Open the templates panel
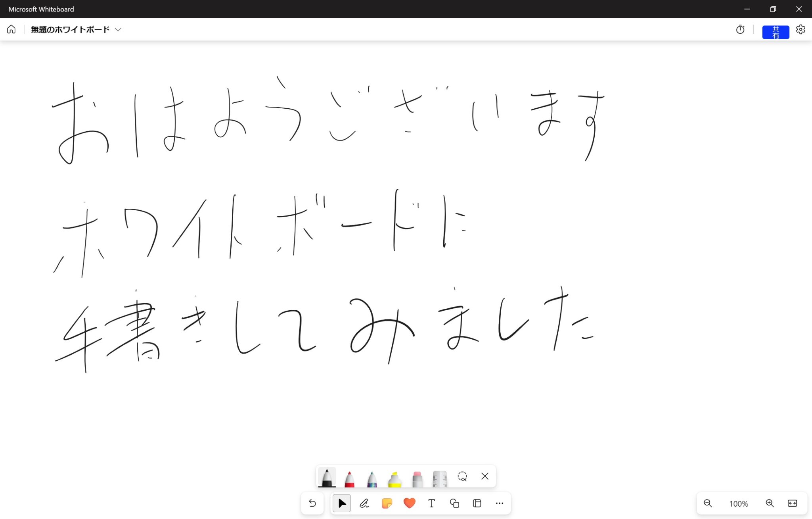 477,503
